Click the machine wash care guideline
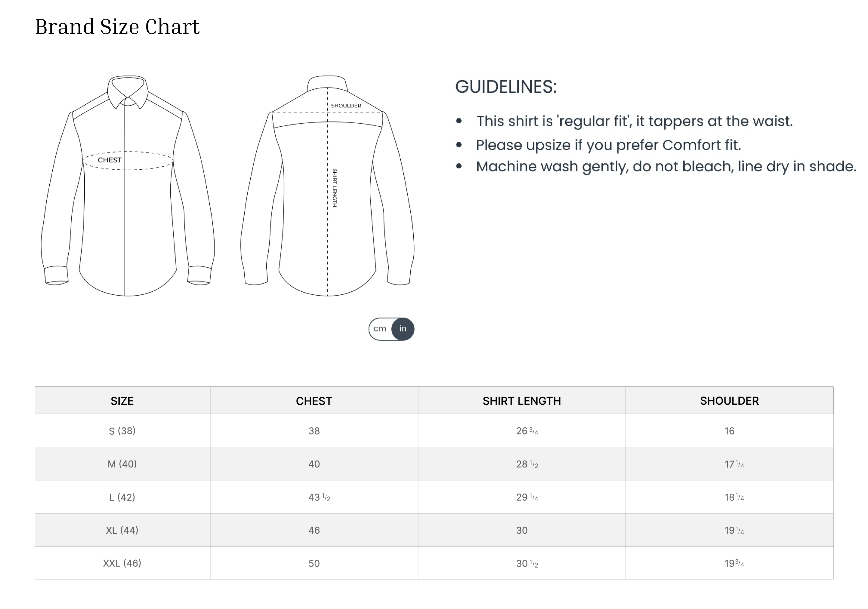868x609 pixels. 666,167
